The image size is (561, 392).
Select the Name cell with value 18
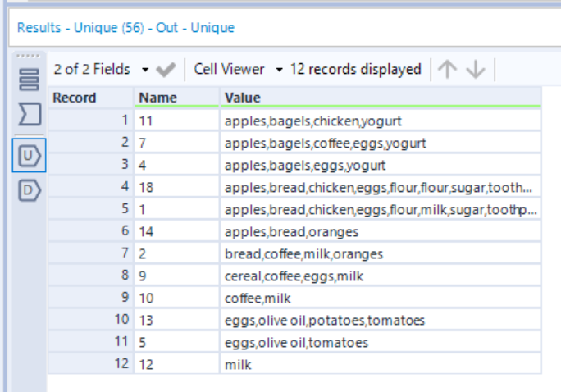point(176,188)
